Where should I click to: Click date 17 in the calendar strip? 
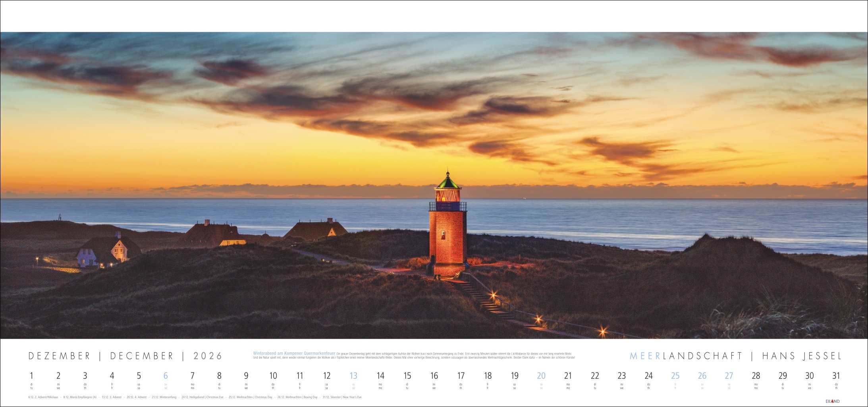[x=461, y=376]
